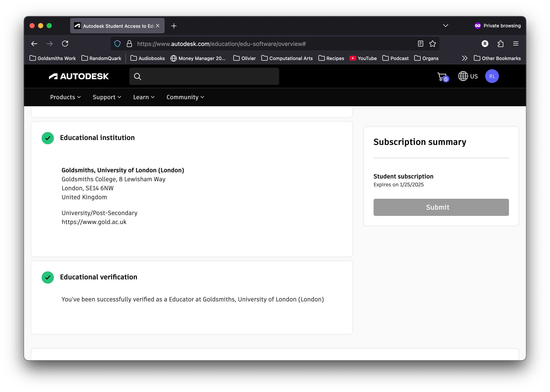550x392 pixels.
Task: Open the YouTube bookmark
Action: point(363,58)
